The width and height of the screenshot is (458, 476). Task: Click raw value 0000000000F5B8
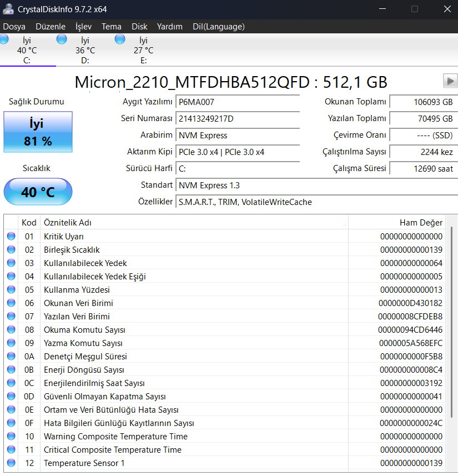click(411, 357)
